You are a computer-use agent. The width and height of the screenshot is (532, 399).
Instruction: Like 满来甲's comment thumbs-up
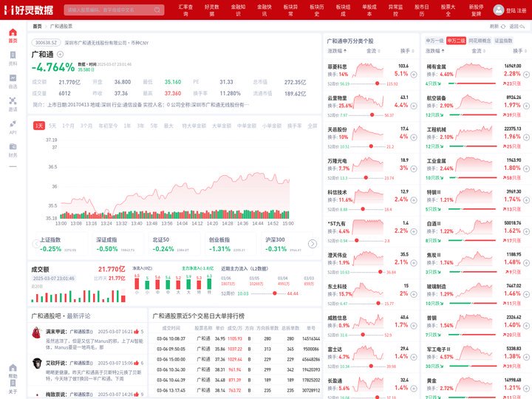137,332
